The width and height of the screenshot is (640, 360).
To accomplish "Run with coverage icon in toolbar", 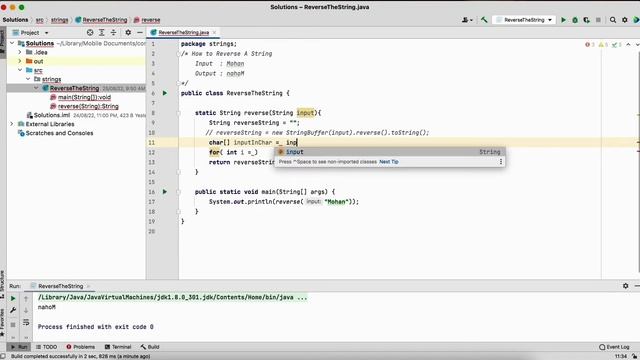I will (x=587, y=20).
